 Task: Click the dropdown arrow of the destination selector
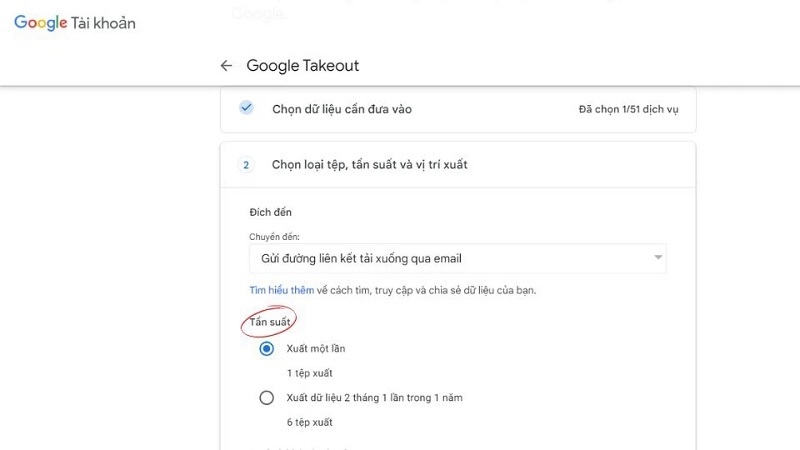(x=658, y=258)
